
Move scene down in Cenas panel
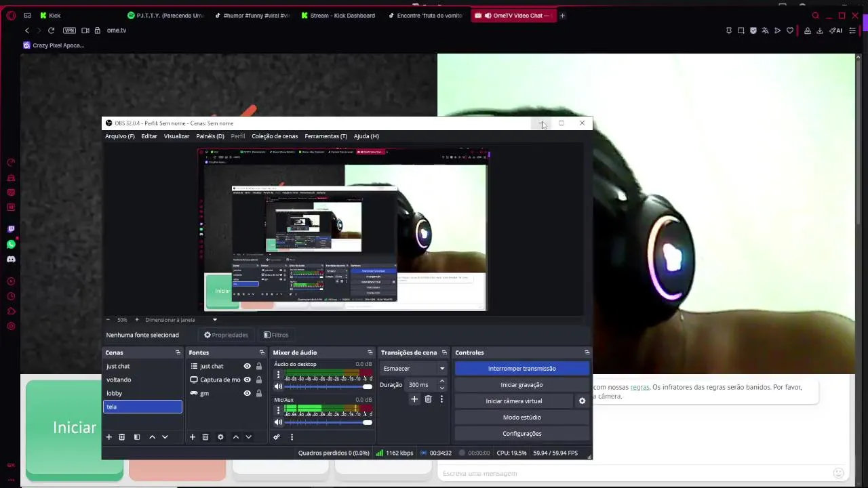165,437
